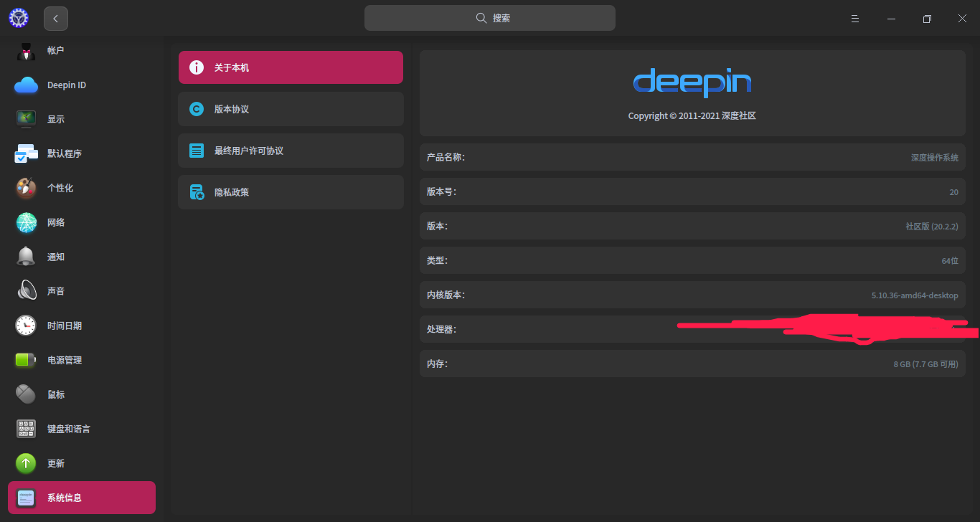This screenshot has width=980, height=522.
Task: Select Deepin ID in the sidebar
Action: pyautogui.click(x=82, y=85)
